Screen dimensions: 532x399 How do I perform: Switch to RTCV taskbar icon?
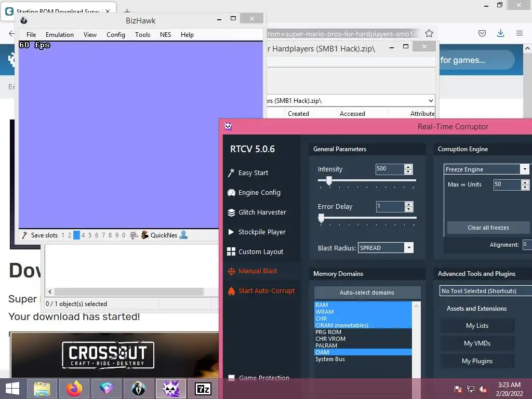click(170, 389)
